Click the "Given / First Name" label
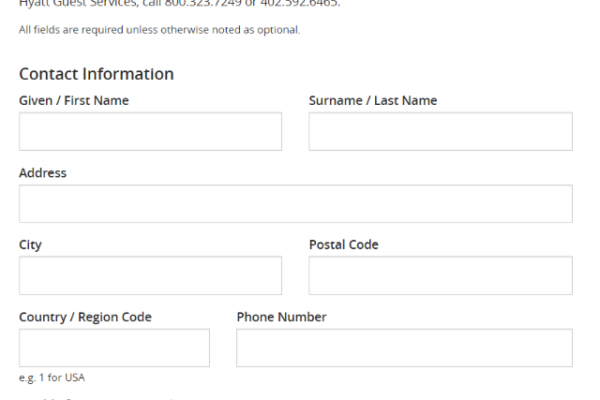Image resolution: width=600 pixels, height=400 pixels. click(74, 100)
